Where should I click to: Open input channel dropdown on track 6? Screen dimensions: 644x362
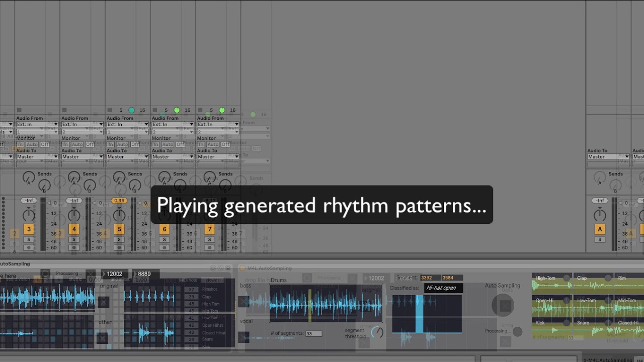(x=173, y=132)
